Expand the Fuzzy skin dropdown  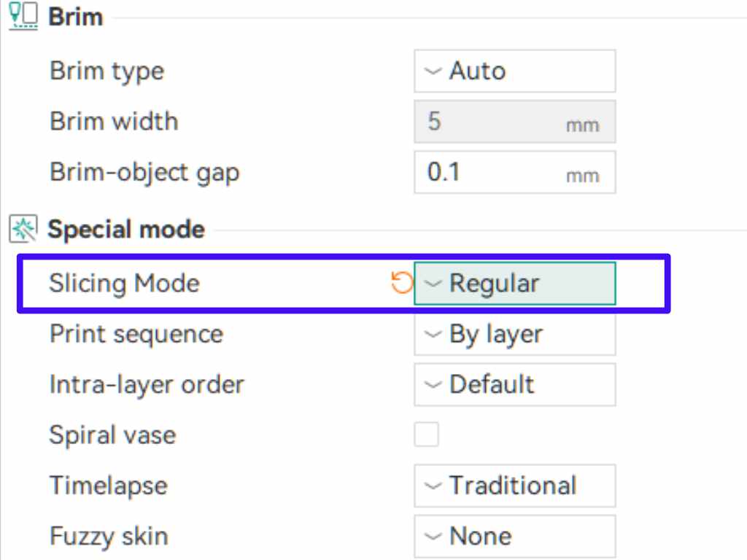click(x=514, y=536)
